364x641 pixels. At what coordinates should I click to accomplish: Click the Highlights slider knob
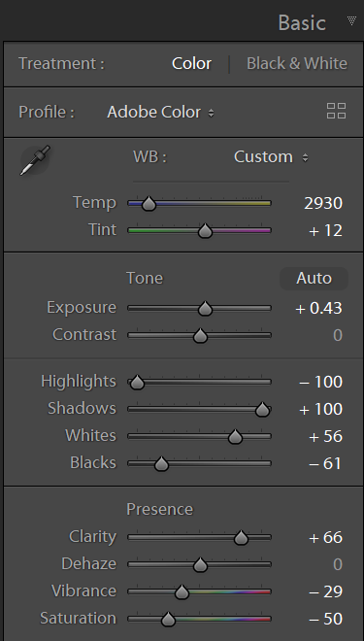137,383
